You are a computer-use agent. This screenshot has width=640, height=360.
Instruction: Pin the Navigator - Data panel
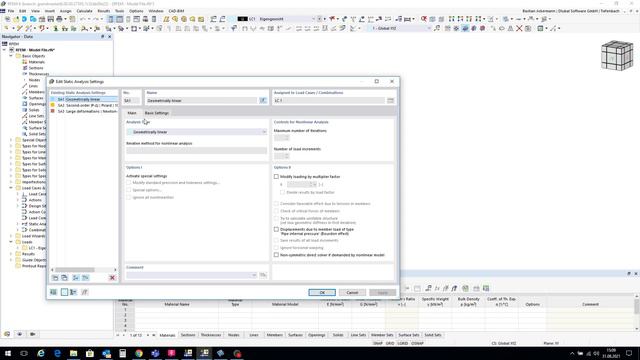point(102,36)
